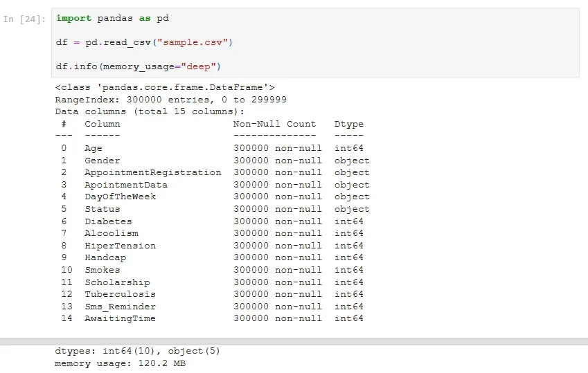The width and height of the screenshot is (588, 373).
Task: Click the 'Scholarship' column name
Action: (x=117, y=282)
